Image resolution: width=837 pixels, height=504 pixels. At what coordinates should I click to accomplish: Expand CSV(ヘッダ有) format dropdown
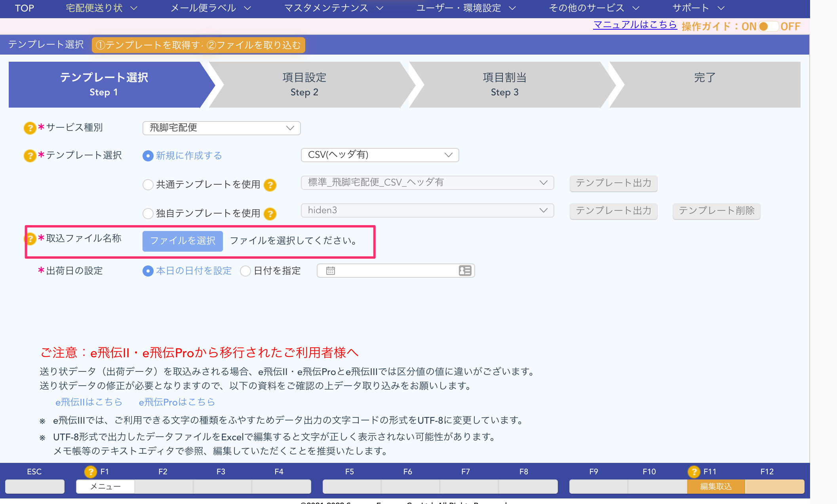pos(380,155)
